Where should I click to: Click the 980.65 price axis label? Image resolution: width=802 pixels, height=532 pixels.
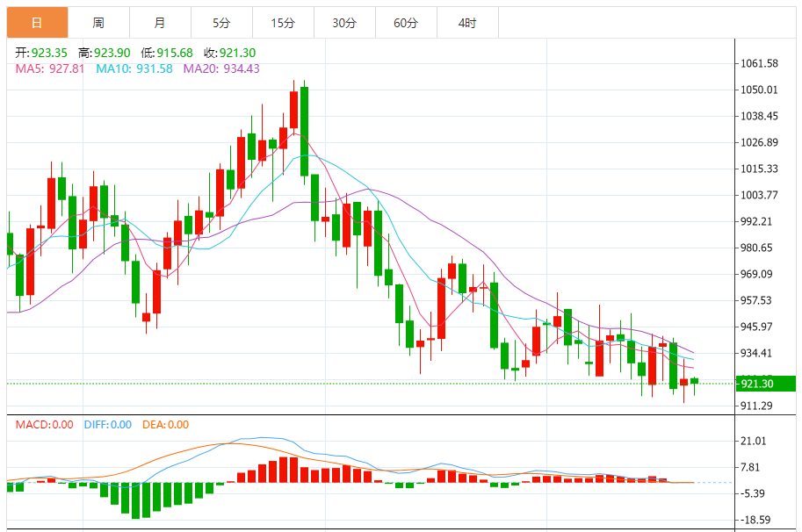pyautogui.click(x=756, y=248)
